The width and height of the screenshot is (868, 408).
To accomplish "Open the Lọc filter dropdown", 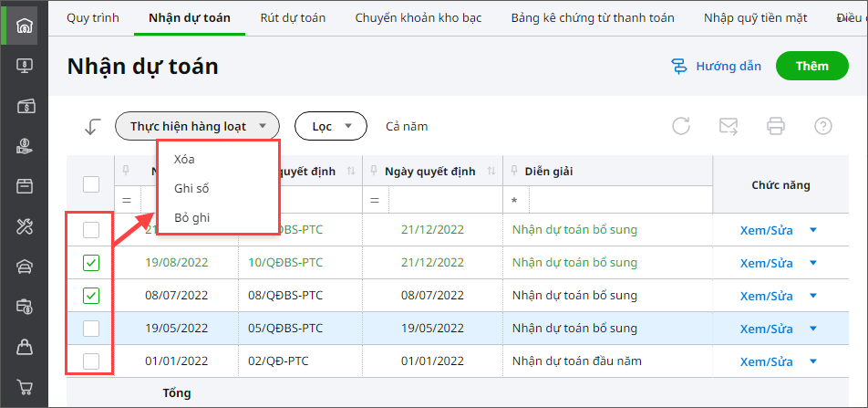I will [331, 126].
